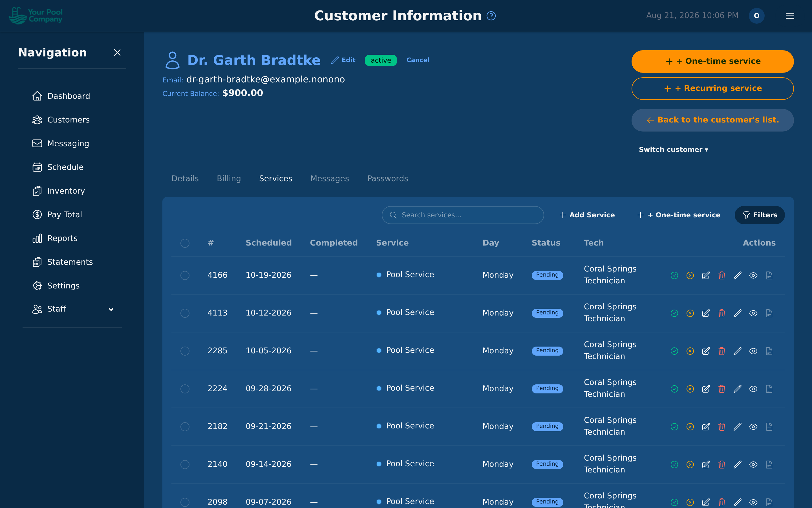Close the Navigation panel
This screenshot has height=508, width=812.
[117, 53]
